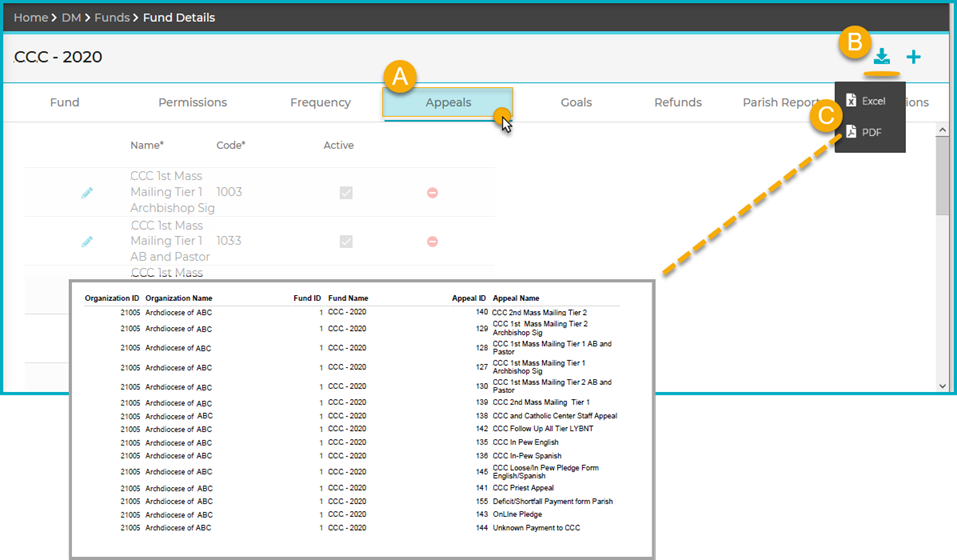
Task: Switch to the Goals tab
Action: 576,102
